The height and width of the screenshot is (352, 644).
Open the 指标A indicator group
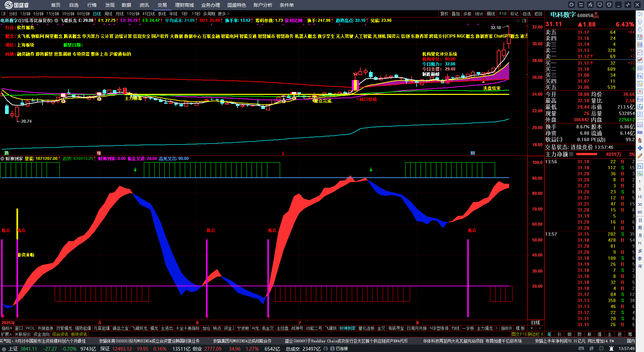pyautogui.click(x=7, y=328)
